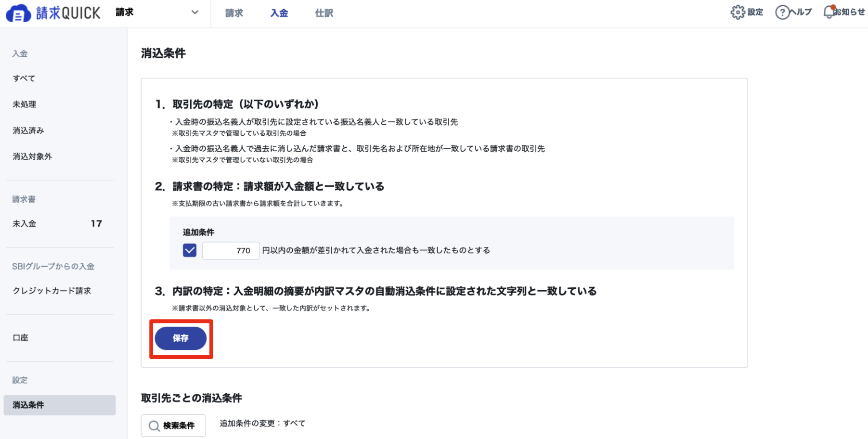Open notifications bell icon
This screenshot has height=439, width=868.
(x=829, y=13)
